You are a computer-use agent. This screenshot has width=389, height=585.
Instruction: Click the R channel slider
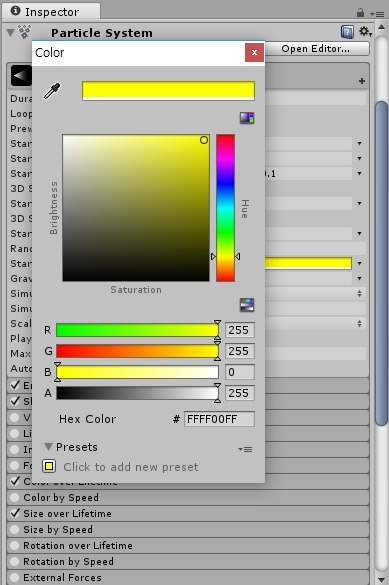137,330
